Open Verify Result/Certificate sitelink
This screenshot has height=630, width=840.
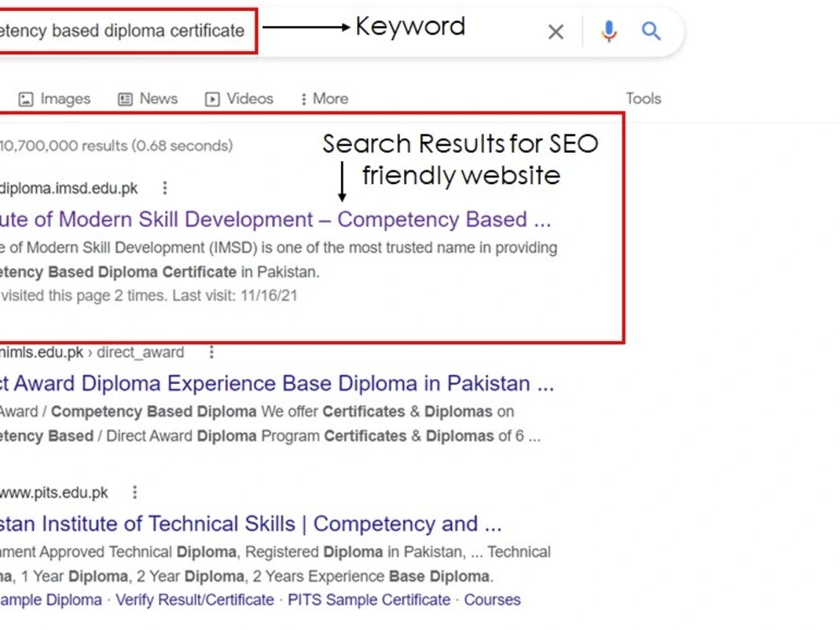[195, 600]
